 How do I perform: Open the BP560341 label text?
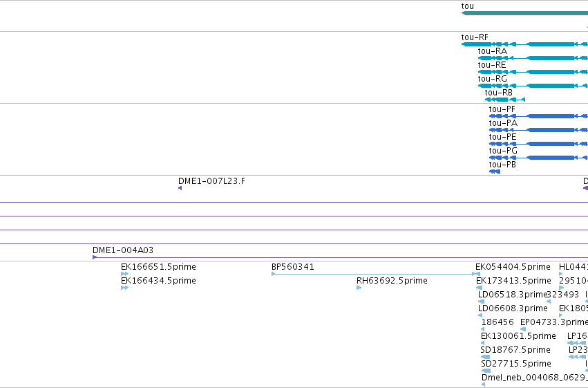(292, 267)
